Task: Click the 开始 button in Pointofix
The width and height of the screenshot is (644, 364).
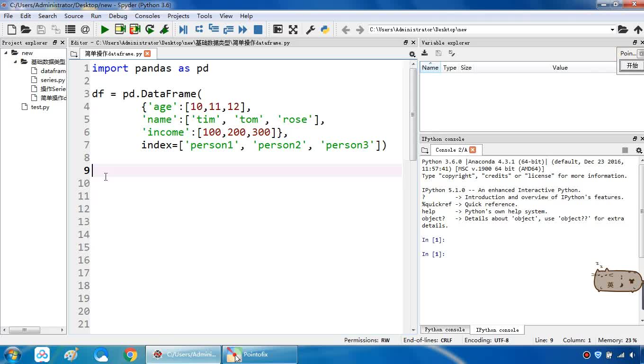Action: coord(632,66)
